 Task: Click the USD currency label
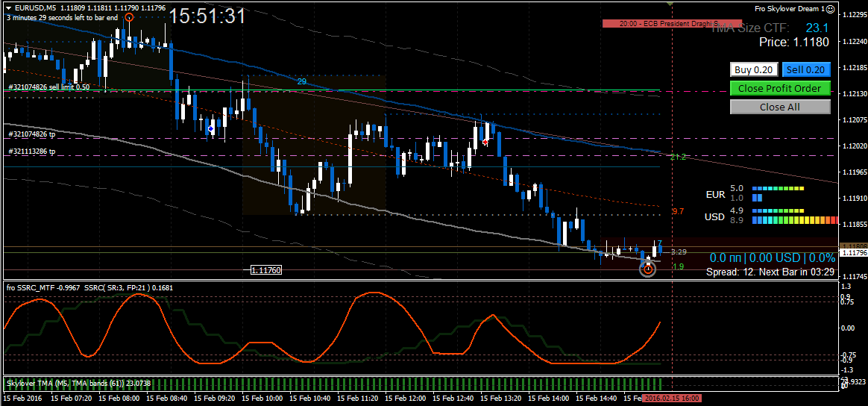(714, 216)
